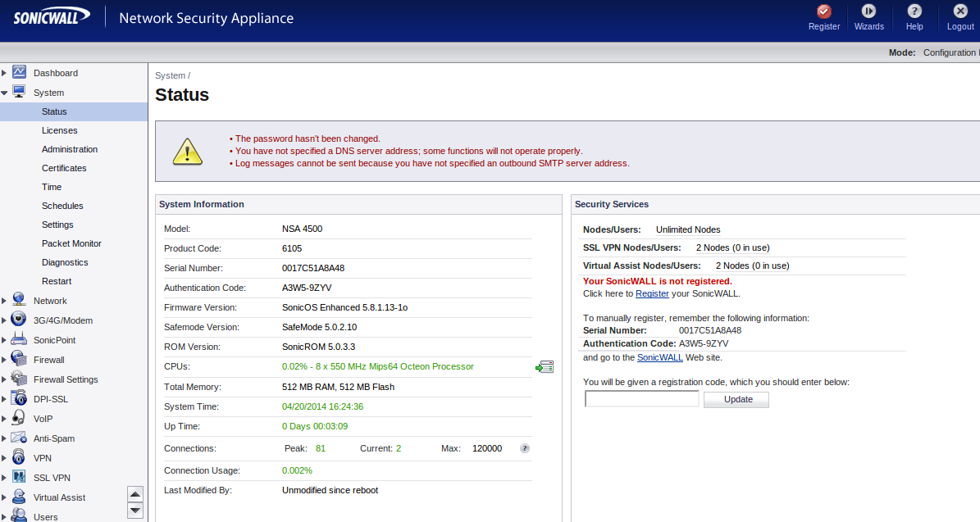Click the SonicWALL logo
Viewport: 980px width, 522px height.
52,16
